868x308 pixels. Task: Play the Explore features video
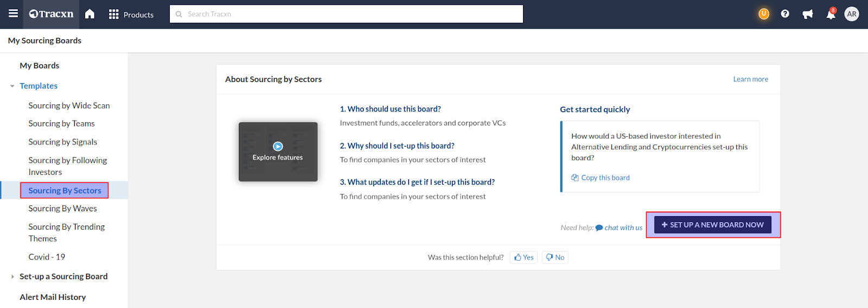pos(278,147)
